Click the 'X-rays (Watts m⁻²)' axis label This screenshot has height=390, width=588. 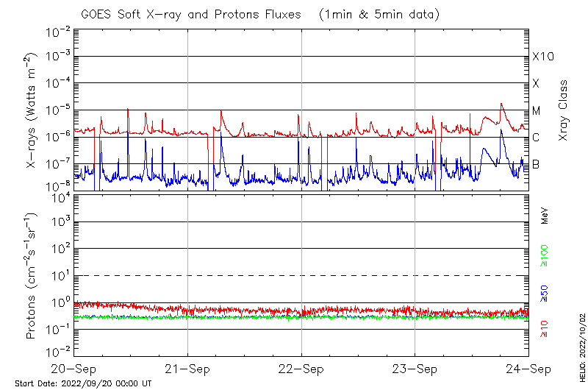pyautogui.click(x=33, y=110)
